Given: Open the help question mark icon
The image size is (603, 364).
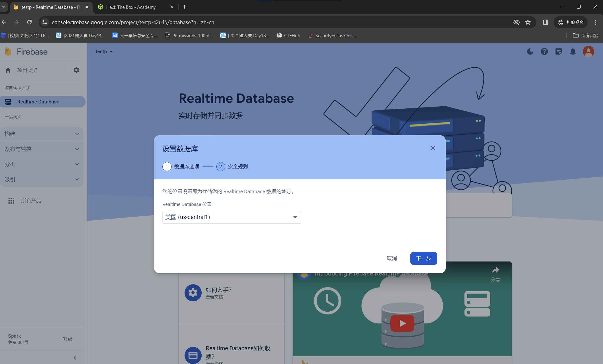Looking at the screenshot, I should (544, 51).
